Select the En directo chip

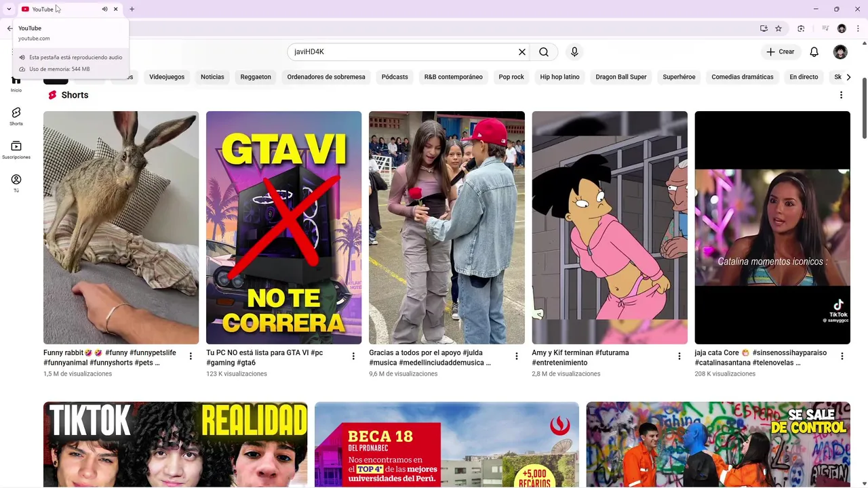coord(804,77)
